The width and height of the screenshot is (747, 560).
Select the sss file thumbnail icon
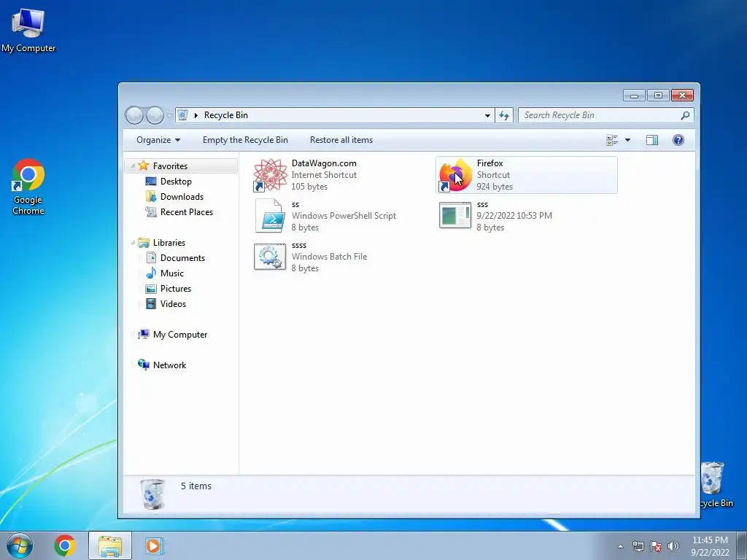coord(455,216)
